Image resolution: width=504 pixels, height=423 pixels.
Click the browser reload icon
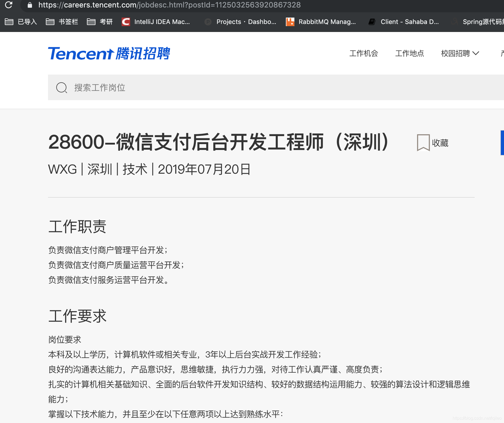click(9, 5)
